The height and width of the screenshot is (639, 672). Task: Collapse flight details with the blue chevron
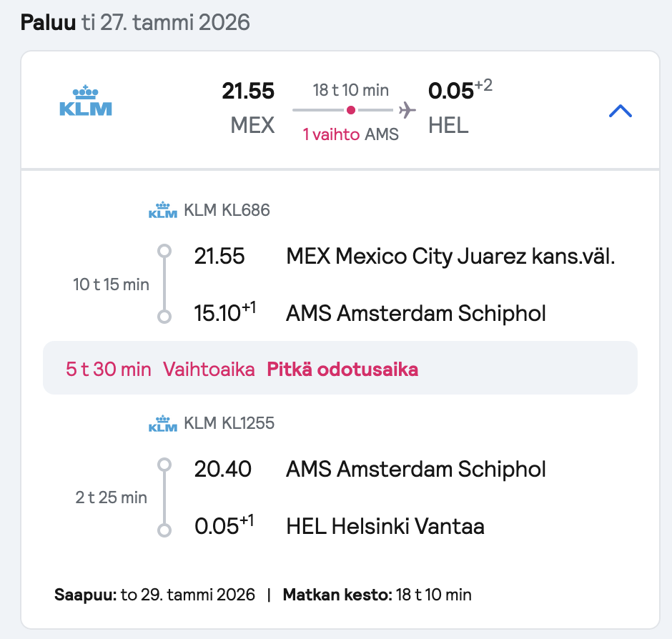click(620, 111)
